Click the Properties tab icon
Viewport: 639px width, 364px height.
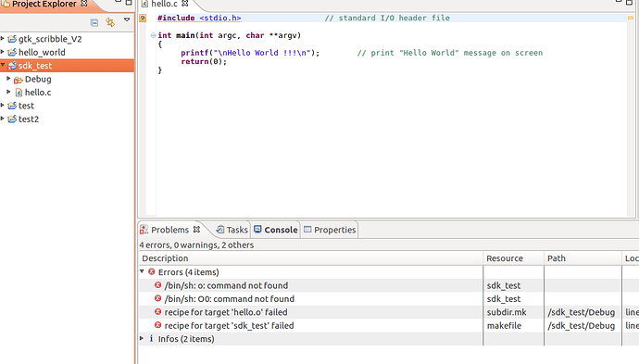[x=307, y=230]
